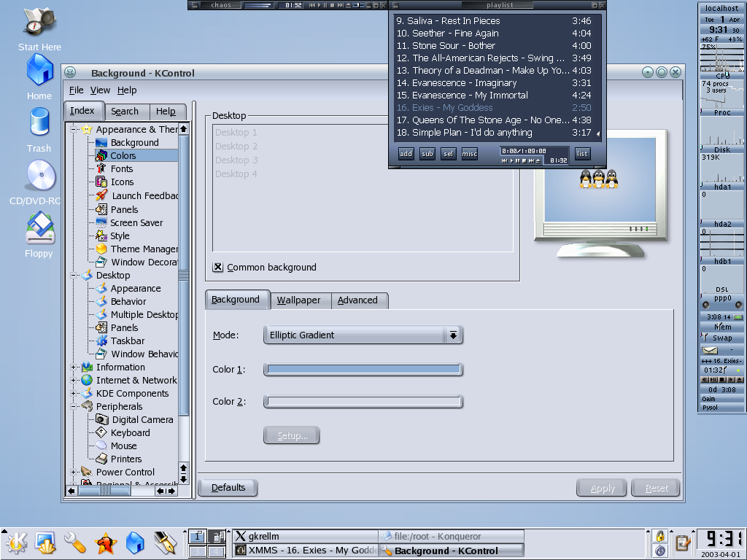Expand the Internet & Network tree node
The image size is (747, 560).
74,380
